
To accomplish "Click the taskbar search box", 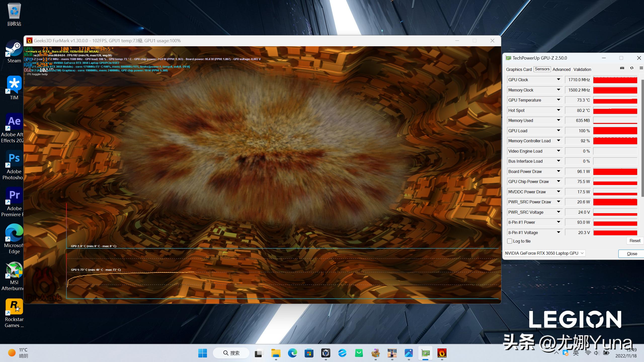I will [231, 353].
